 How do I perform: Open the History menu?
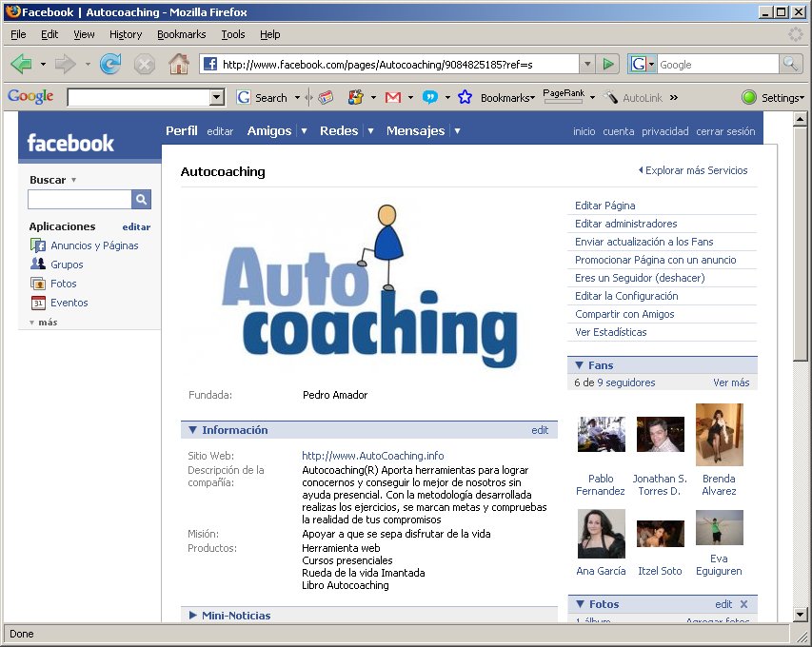pyautogui.click(x=126, y=34)
